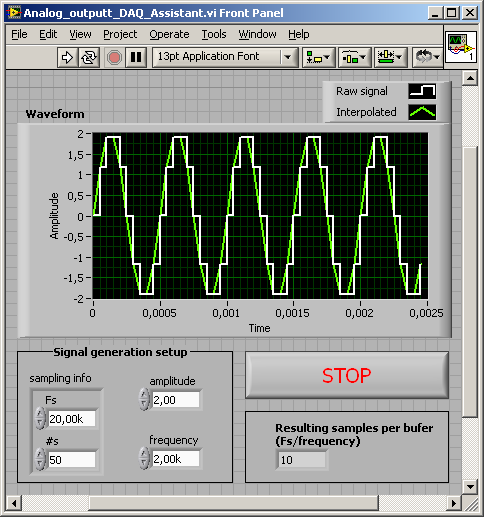
Task: Click the Run arrow button
Action: (68, 57)
